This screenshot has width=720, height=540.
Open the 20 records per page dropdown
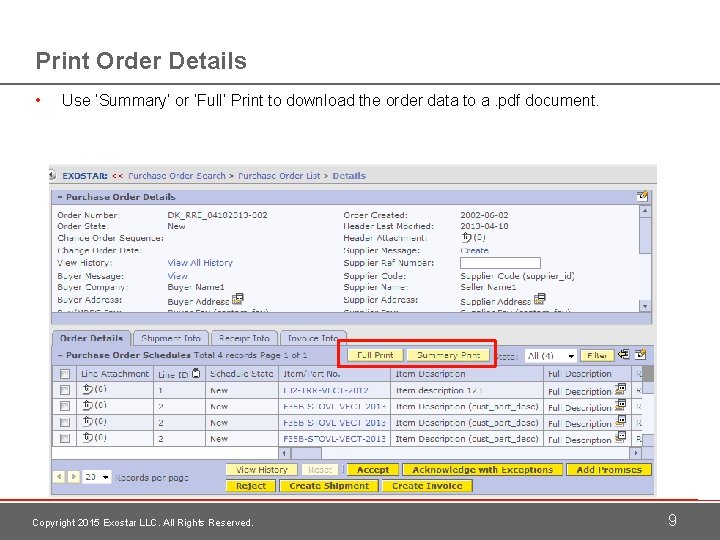tap(96, 477)
